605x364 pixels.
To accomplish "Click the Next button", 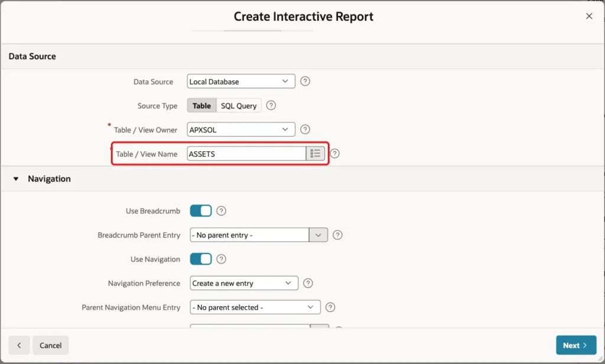I will 576,345.
